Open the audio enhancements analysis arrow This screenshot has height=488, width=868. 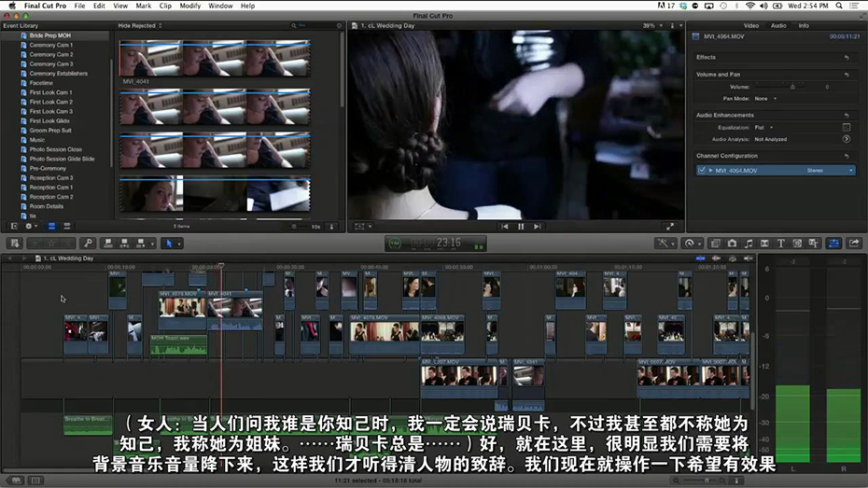click(x=846, y=139)
